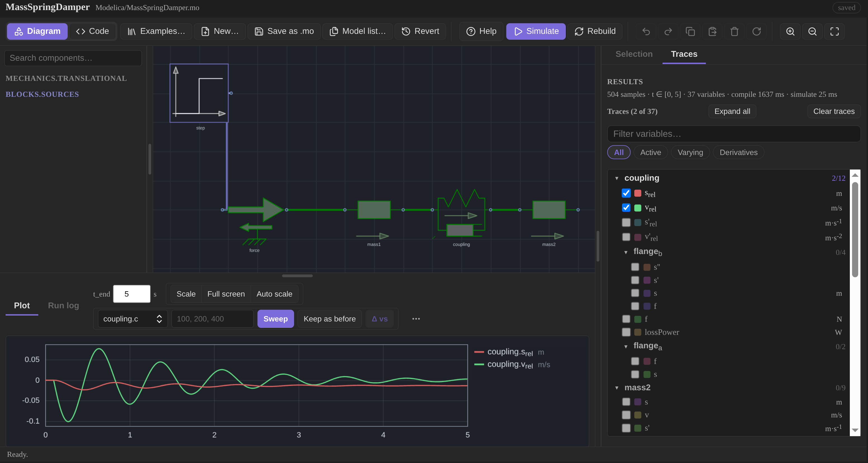
Task: Expand the MECHANICS.TRANSLATIONAL component category
Action: tap(66, 78)
